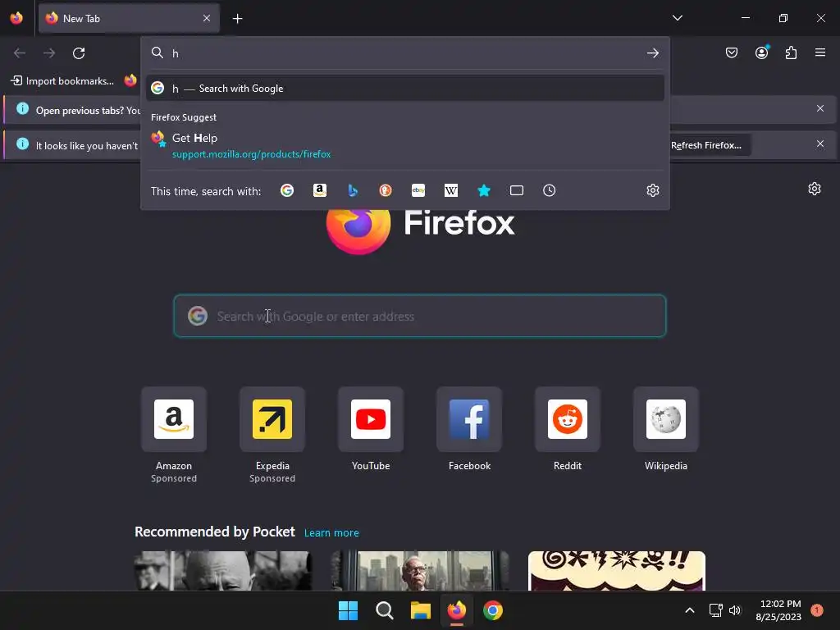The height and width of the screenshot is (630, 840).
Task: Open Windows Start menu
Action: tap(348, 610)
